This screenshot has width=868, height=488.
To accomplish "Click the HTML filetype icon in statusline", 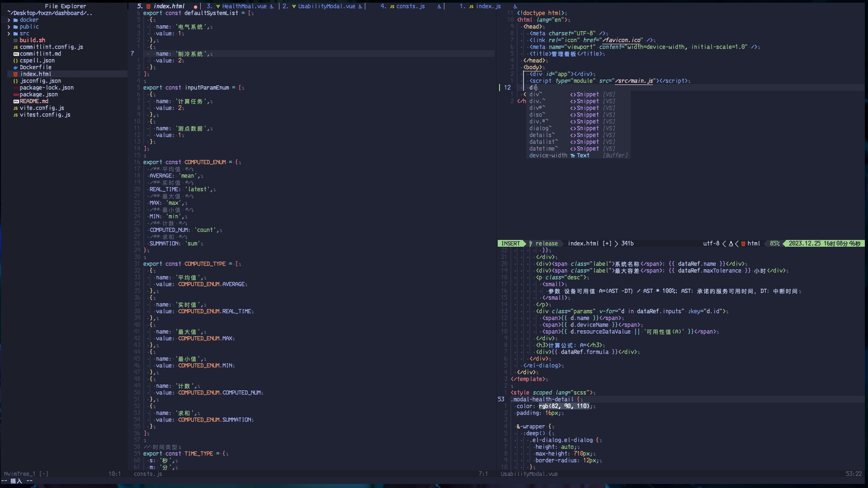I will tap(743, 244).
